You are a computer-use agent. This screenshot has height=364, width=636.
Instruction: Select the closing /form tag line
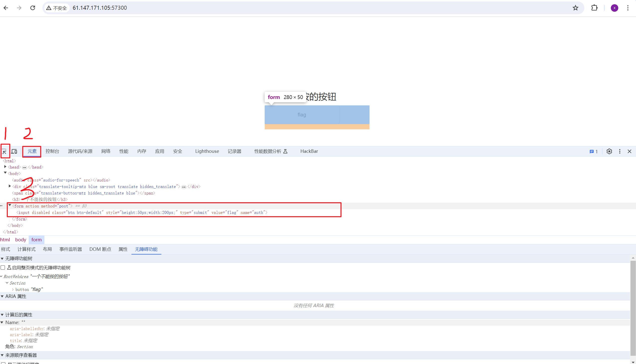19,219
